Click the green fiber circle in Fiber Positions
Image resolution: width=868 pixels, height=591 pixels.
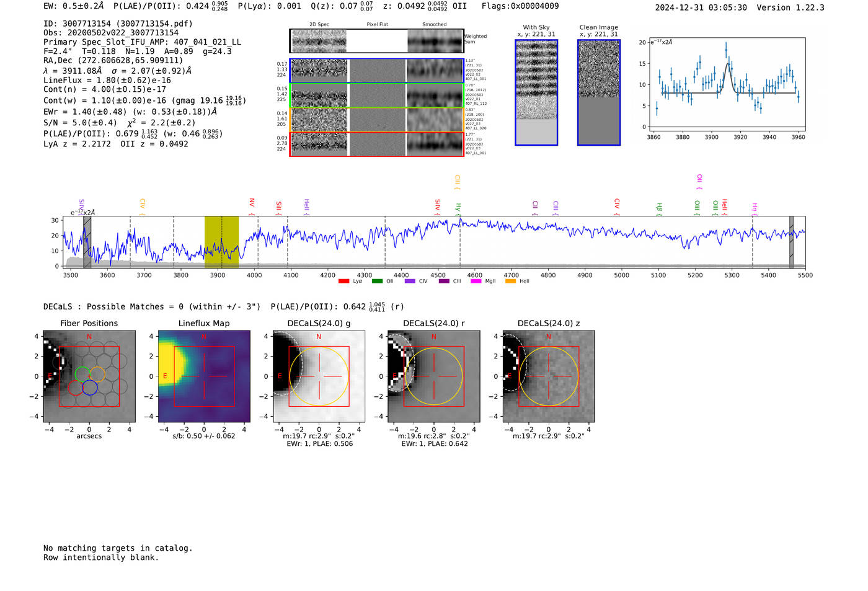82,374
